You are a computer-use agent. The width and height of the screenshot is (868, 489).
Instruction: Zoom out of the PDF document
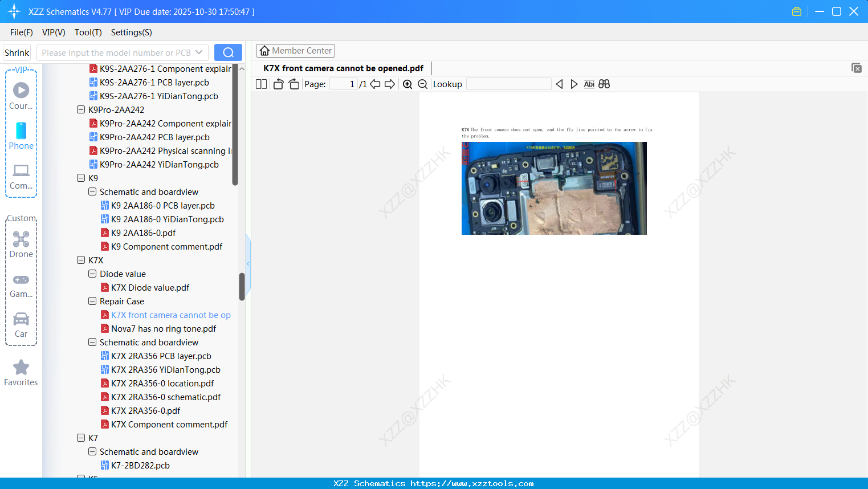tap(422, 83)
